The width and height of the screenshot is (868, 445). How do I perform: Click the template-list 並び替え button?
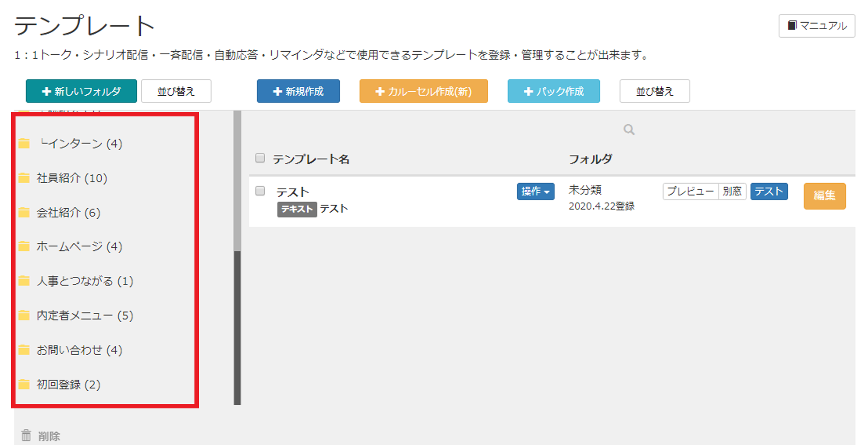click(x=655, y=91)
